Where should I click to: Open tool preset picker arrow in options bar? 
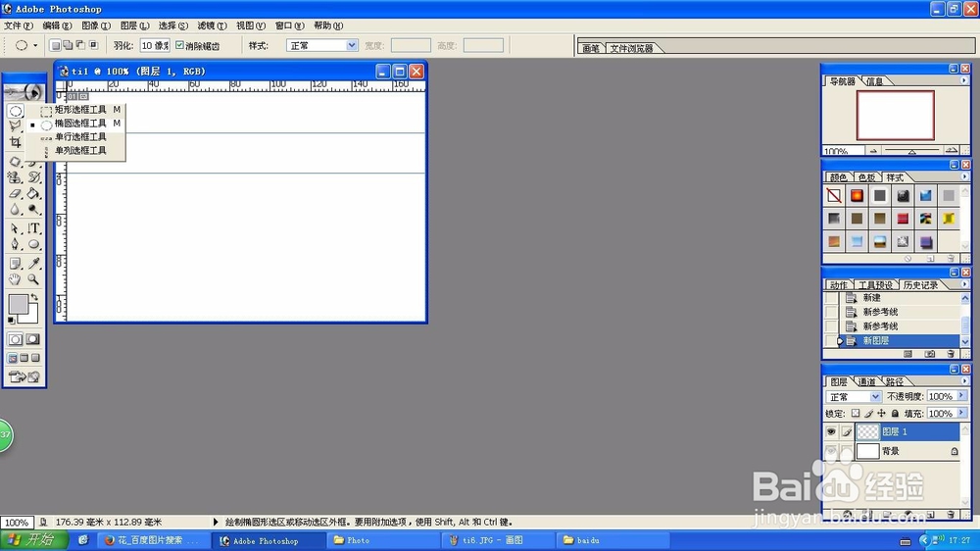click(x=35, y=46)
